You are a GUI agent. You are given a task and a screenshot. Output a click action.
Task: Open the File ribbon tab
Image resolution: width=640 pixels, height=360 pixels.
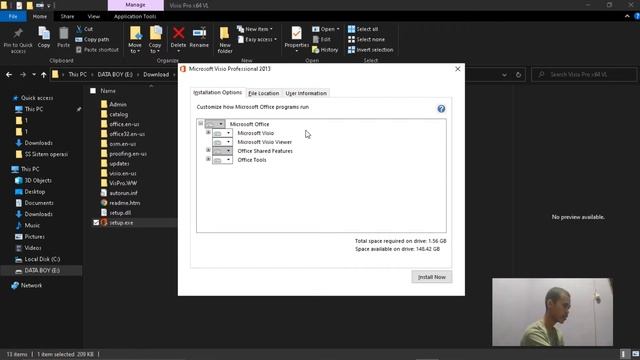pyautogui.click(x=13, y=16)
